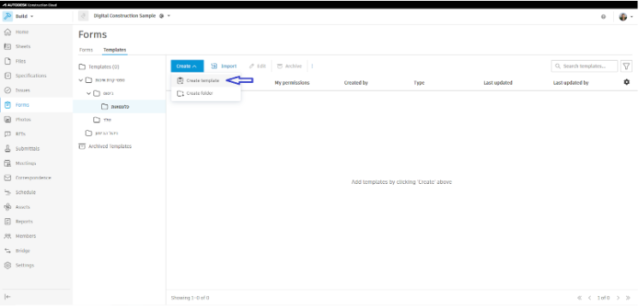Click the Archive toolbar button
Screen dimensions: 644x308
[x=289, y=66]
